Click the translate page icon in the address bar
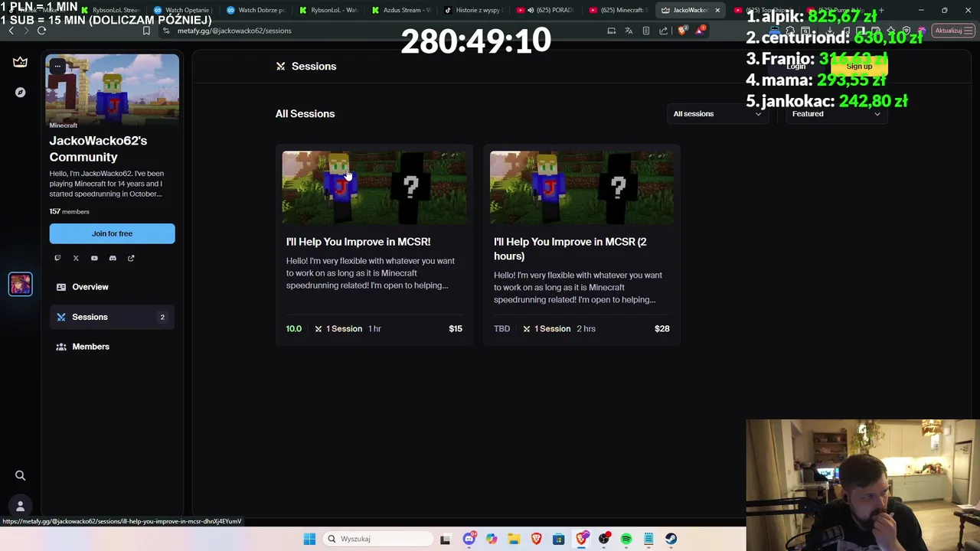Screen dimensions: 980x551 pyautogui.click(x=629, y=31)
